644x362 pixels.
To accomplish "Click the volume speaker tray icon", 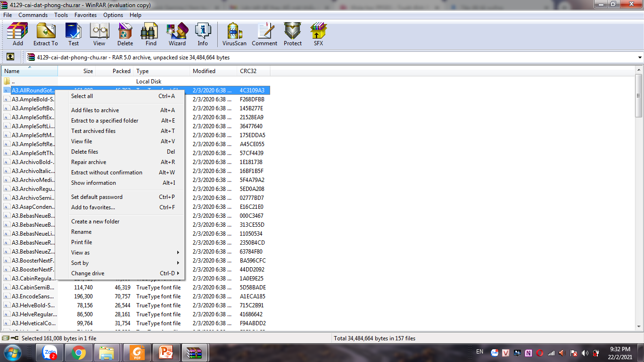I will (x=585, y=353).
